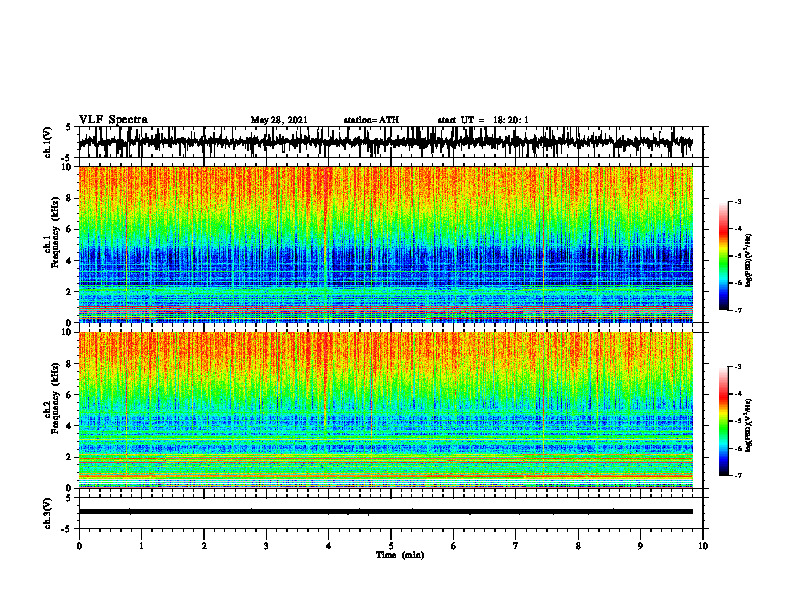Click the ch.1 color scale bar

(724, 256)
